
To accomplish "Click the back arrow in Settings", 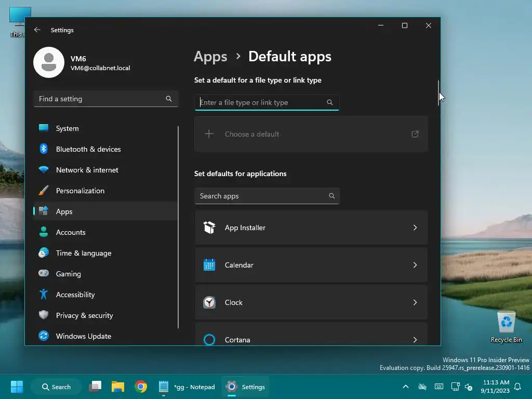I will point(37,30).
